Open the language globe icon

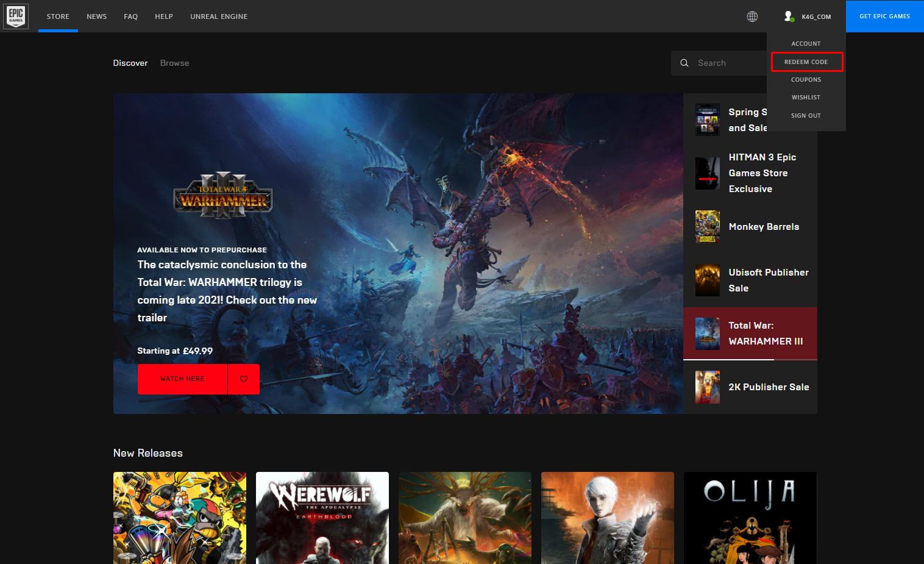coord(752,16)
